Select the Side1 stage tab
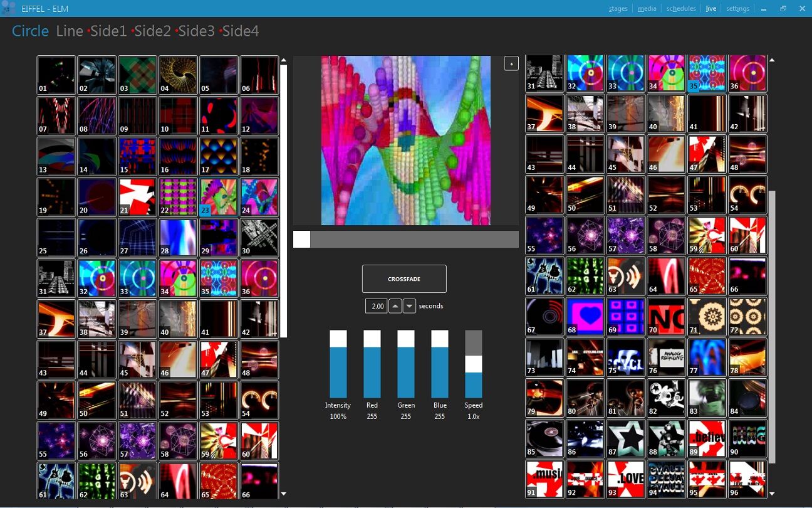This screenshot has width=812, height=508. coord(108,31)
